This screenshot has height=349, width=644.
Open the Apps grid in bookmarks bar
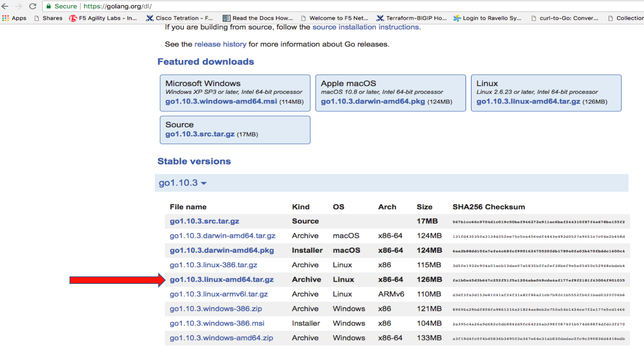(x=14, y=18)
